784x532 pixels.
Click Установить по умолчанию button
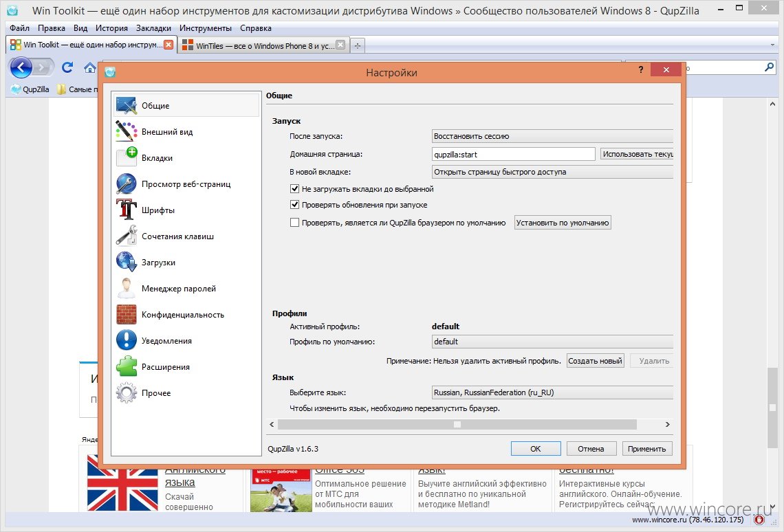tap(563, 223)
